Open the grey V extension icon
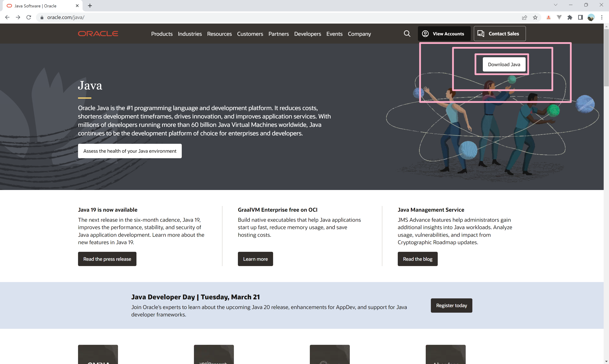Image resolution: width=609 pixels, height=364 pixels. pos(559,17)
